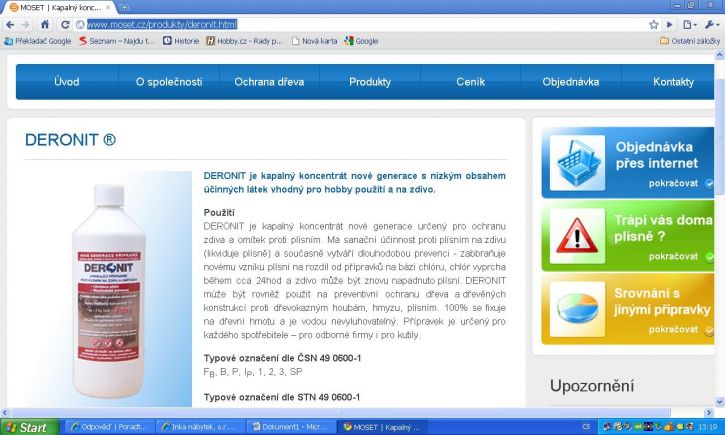725x435 pixels.
Task: Open the Google bookmark
Action: (x=362, y=41)
